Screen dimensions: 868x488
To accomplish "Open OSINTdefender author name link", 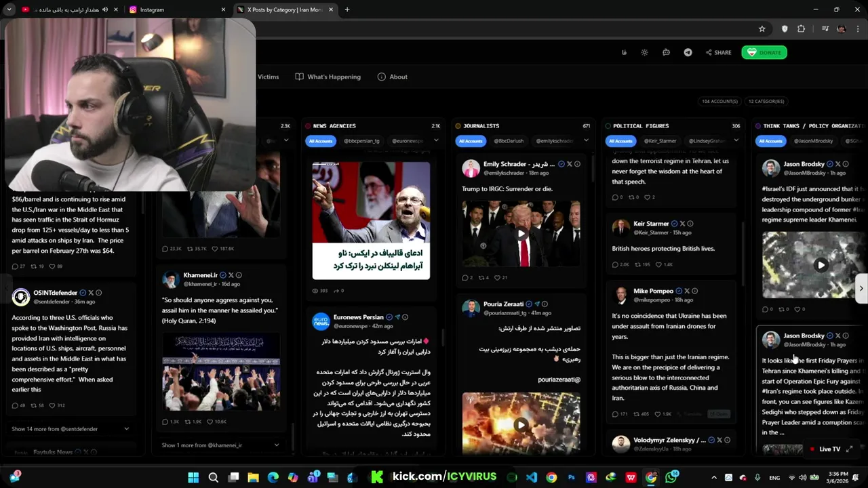I will pyautogui.click(x=55, y=293).
